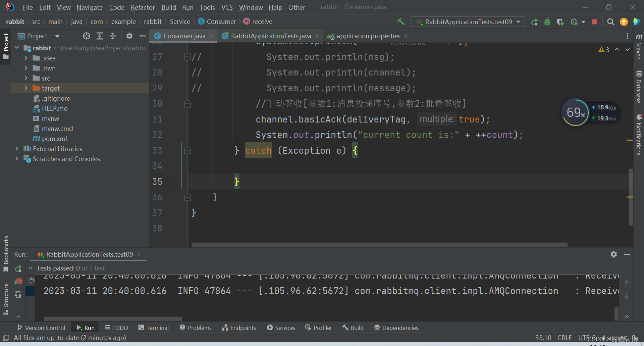Hide the Run tool window
Screen dimensions: 644x346
(627, 254)
